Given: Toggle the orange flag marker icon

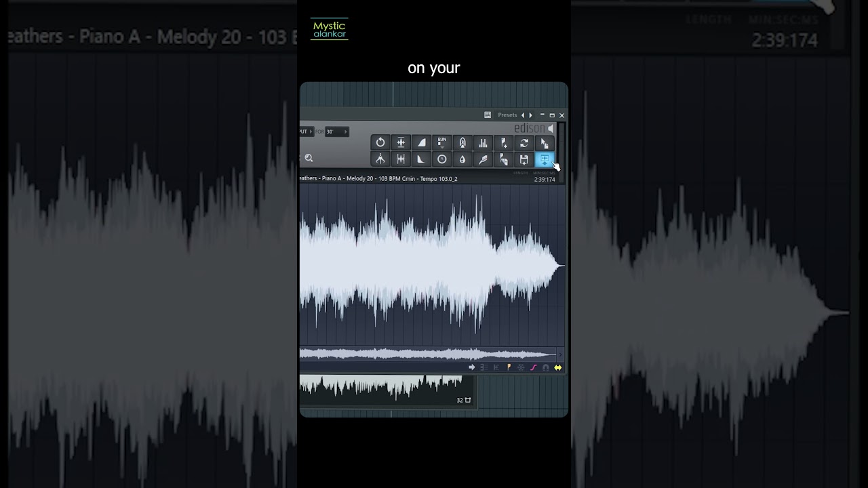Looking at the screenshot, I should pyautogui.click(x=509, y=367).
